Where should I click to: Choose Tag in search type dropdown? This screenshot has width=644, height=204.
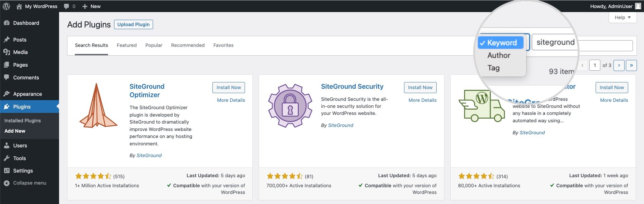pyautogui.click(x=493, y=68)
